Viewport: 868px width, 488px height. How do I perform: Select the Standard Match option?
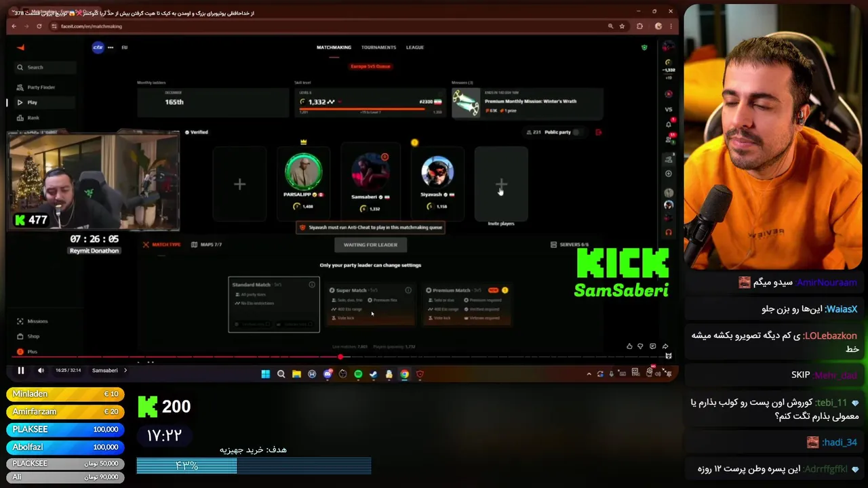(274, 304)
